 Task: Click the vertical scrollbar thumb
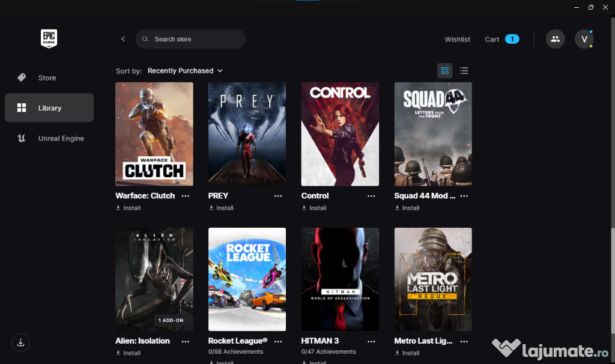pyautogui.click(x=613, y=281)
